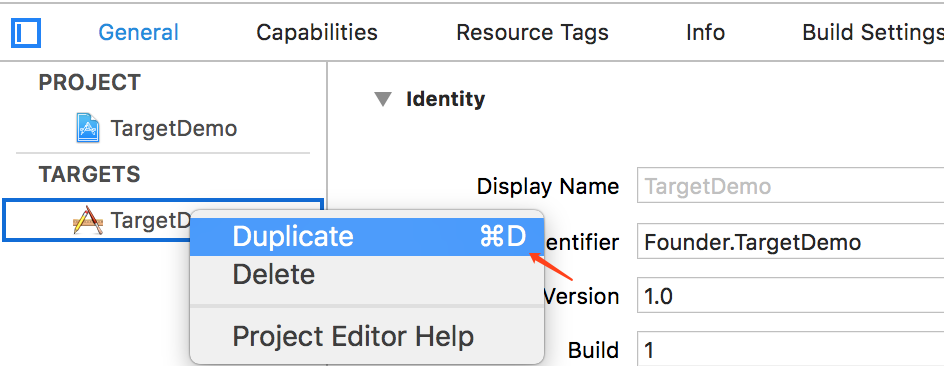944x366 pixels.
Task: Choose Delete from the context menu
Action: point(367,274)
